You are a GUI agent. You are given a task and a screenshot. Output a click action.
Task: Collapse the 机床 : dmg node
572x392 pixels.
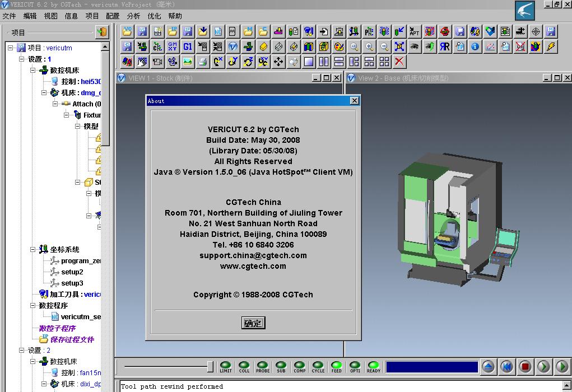(x=44, y=92)
